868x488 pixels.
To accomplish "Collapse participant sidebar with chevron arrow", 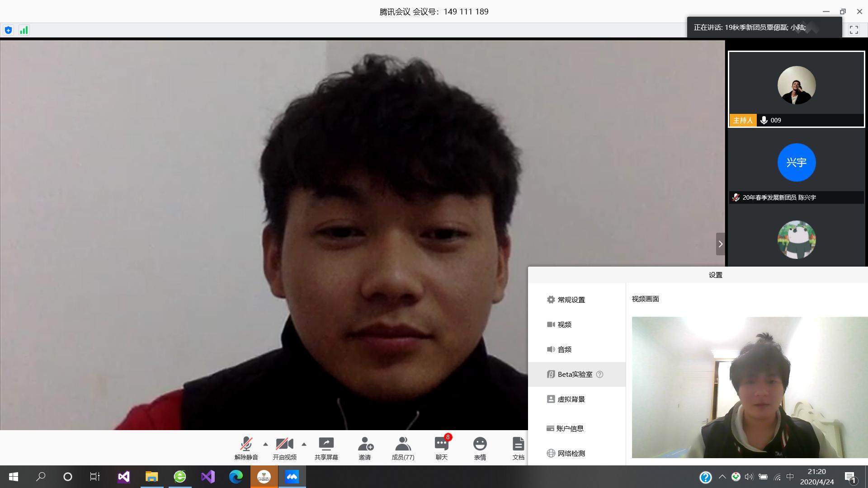I will tap(720, 244).
